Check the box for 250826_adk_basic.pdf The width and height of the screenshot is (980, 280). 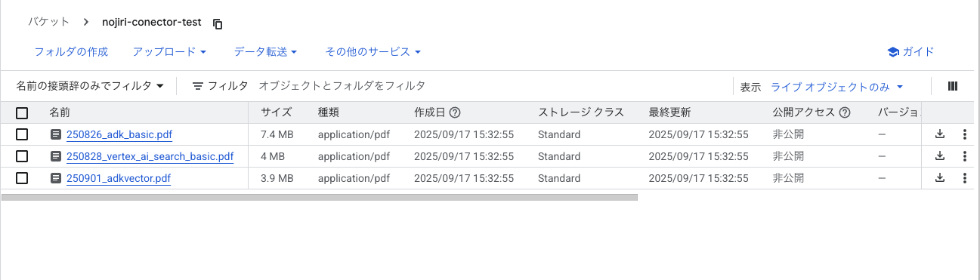[x=22, y=135]
